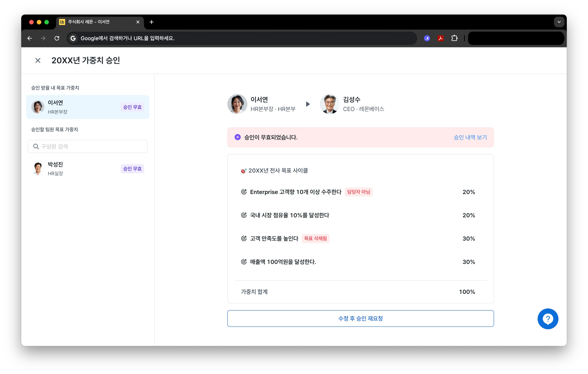Click goal icon for 매출액 100억원 row

[244, 262]
